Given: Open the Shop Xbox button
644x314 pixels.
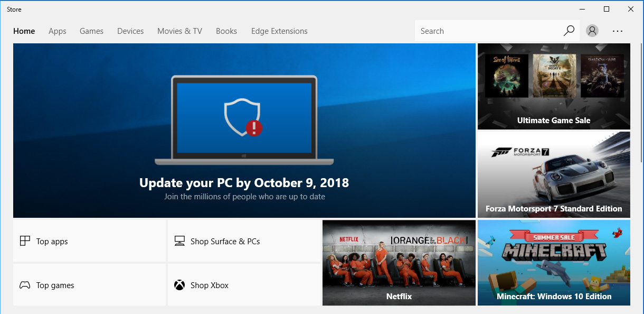Looking at the screenshot, I should pyautogui.click(x=244, y=285).
